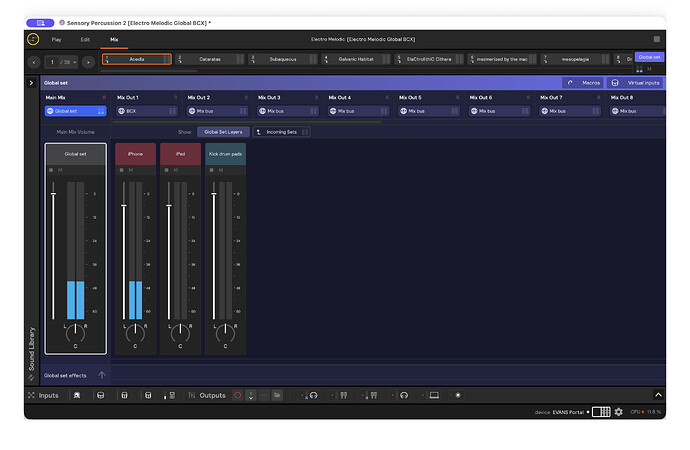
Task: Mute the Kick drum pads channel
Action: click(221, 170)
